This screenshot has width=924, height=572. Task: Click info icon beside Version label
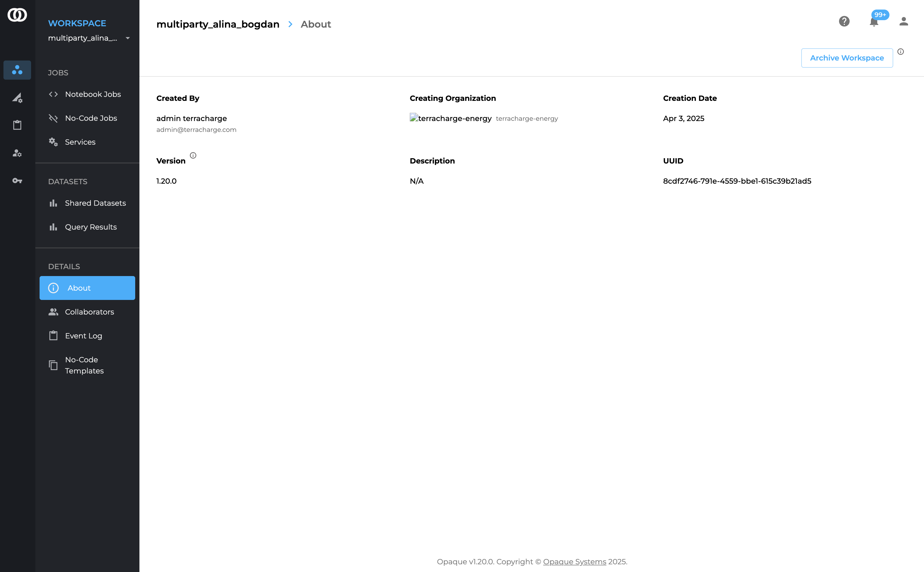[193, 156]
